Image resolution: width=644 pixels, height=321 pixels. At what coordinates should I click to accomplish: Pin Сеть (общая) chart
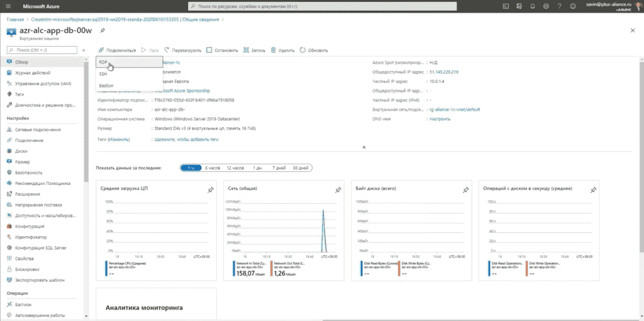[x=338, y=190]
